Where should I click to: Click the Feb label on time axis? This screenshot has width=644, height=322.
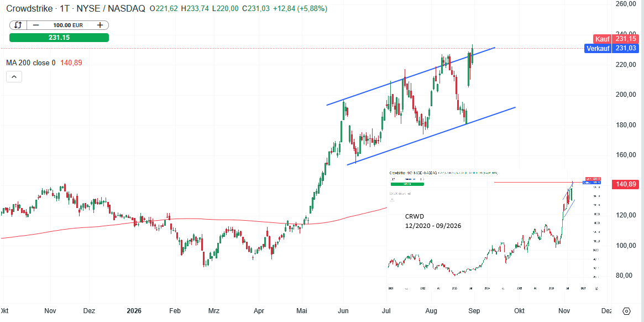click(175, 310)
